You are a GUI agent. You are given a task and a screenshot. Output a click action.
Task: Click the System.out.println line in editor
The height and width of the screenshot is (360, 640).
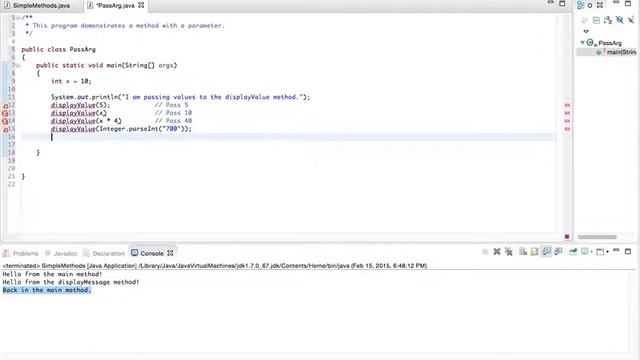(x=180, y=97)
